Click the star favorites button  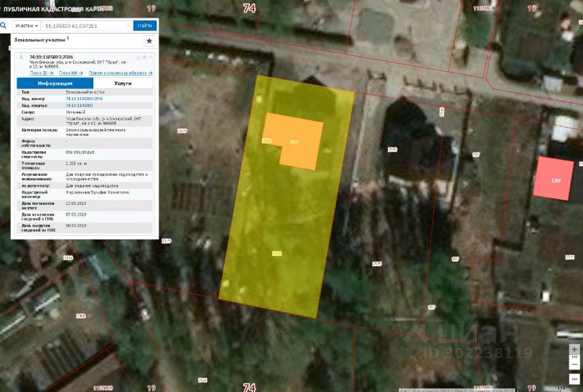click(x=149, y=41)
